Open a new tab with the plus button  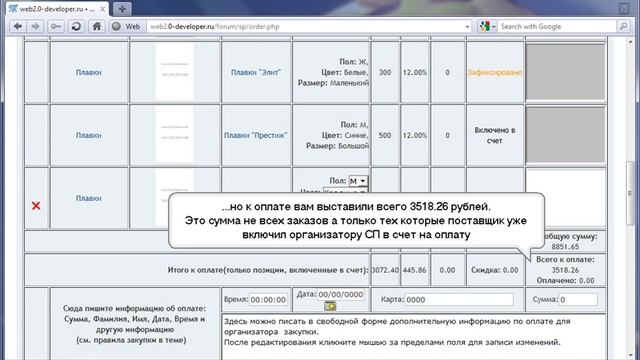pos(122,9)
